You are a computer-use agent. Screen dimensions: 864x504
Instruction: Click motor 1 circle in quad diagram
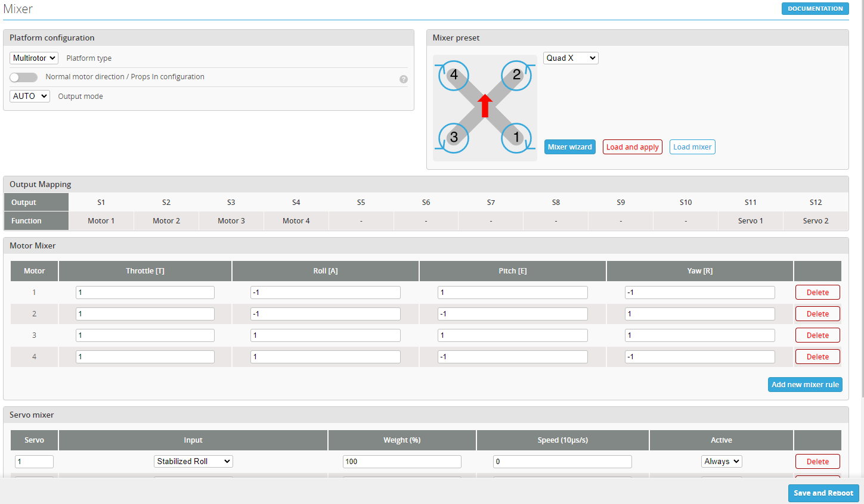pos(516,138)
